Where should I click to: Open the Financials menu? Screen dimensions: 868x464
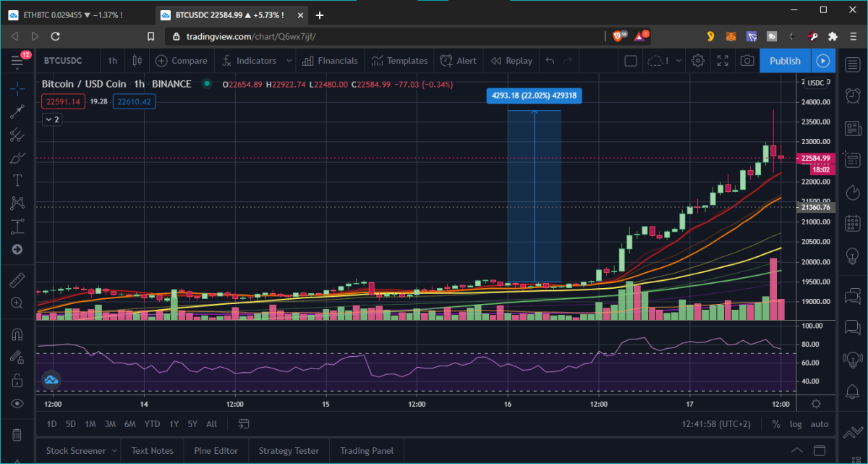coord(330,61)
